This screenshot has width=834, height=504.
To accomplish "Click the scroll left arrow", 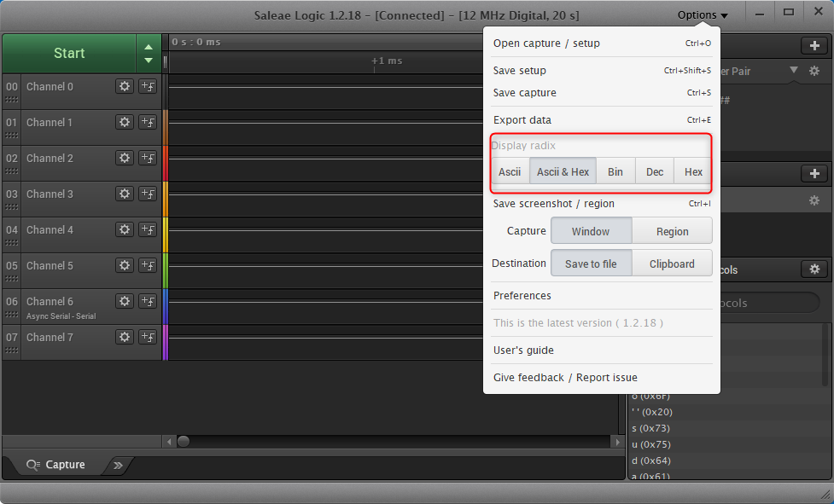I will pos(169,442).
